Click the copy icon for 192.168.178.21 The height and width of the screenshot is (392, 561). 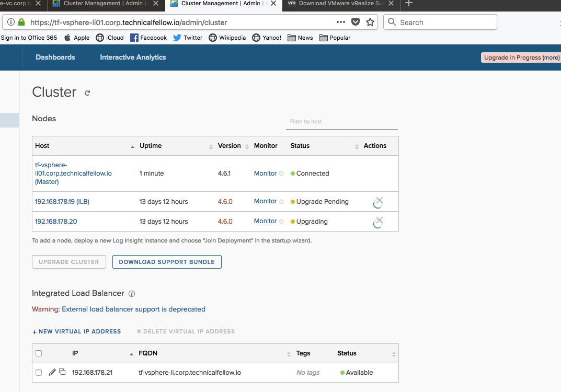[x=62, y=372]
